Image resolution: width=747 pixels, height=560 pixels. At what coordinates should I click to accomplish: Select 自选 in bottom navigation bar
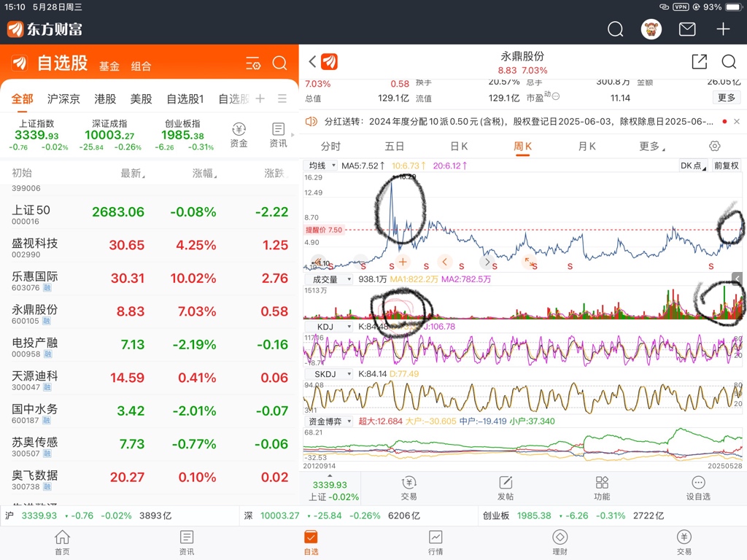click(311, 542)
